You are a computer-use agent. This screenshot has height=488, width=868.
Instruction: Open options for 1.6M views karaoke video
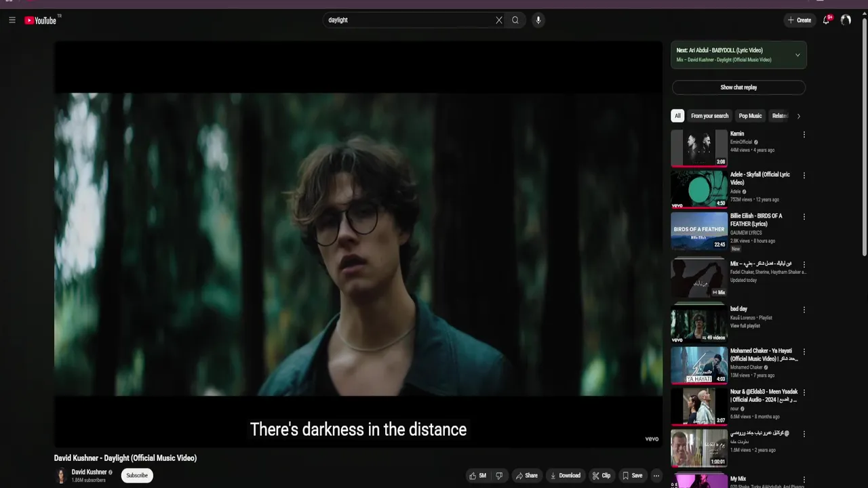804,433
